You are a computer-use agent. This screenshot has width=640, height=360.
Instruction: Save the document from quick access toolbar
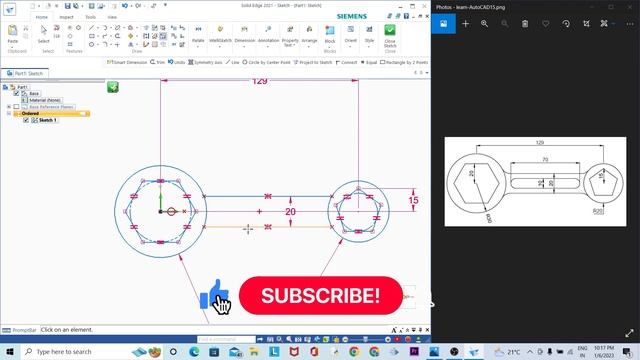click(68, 6)
